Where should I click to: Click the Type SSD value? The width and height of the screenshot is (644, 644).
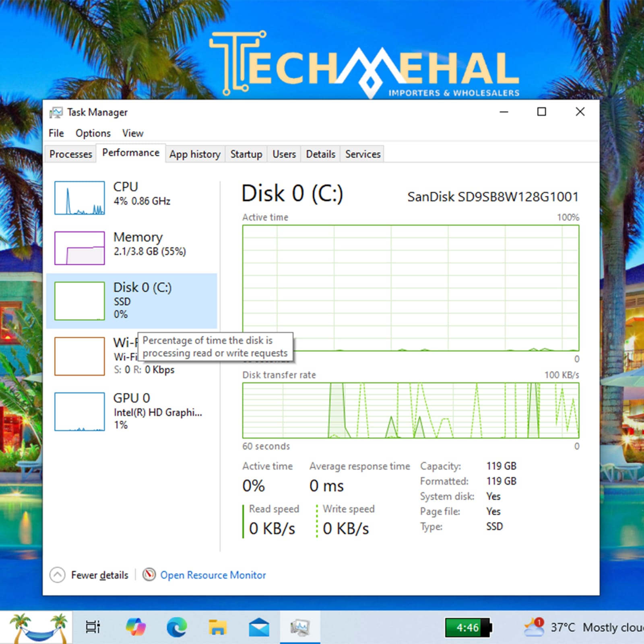(495, 526)
